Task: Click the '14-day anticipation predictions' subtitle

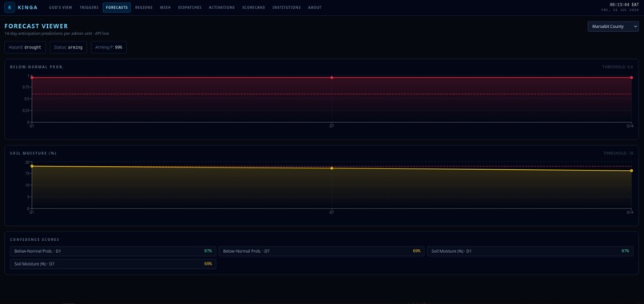Action: click(x=56, y=34)
